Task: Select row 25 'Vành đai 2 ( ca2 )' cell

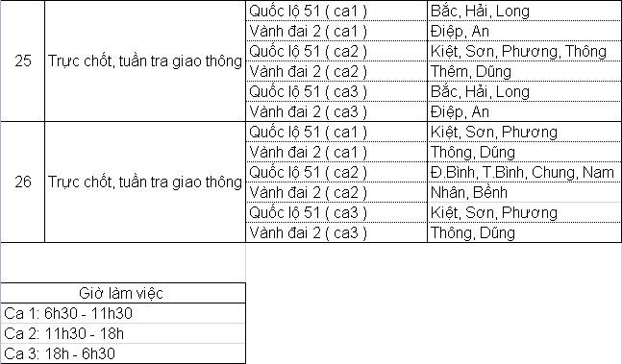Action: click(336, 71)
